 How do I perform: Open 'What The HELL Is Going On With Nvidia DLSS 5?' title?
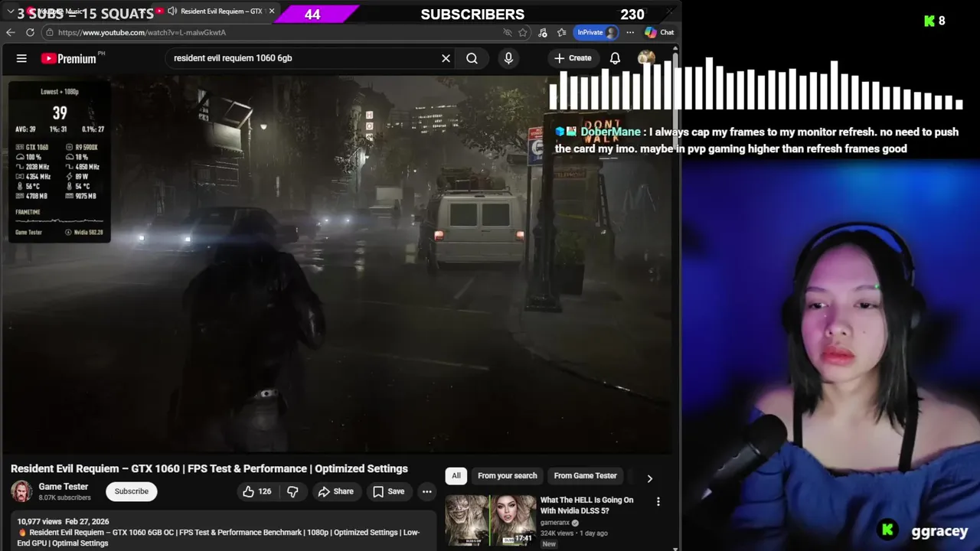[x=587, y=505]
